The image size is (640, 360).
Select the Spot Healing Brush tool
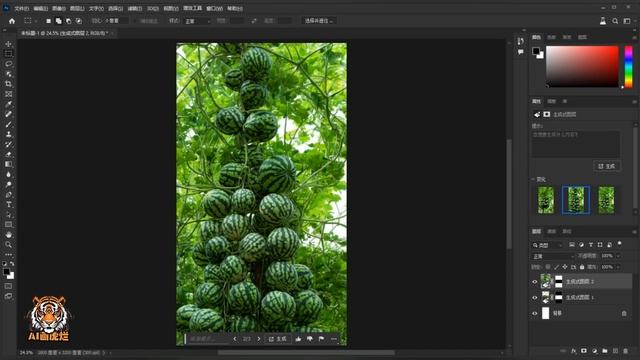click(8, 114)
